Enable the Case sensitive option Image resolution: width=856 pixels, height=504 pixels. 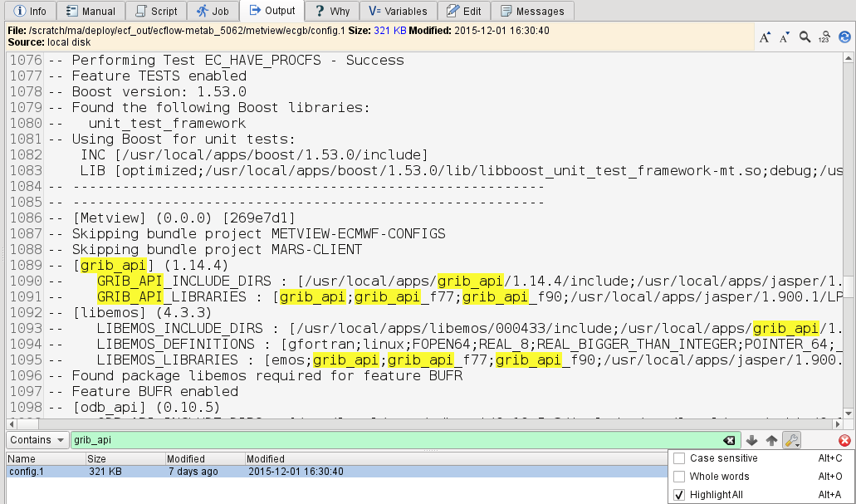tap(679, 458)
